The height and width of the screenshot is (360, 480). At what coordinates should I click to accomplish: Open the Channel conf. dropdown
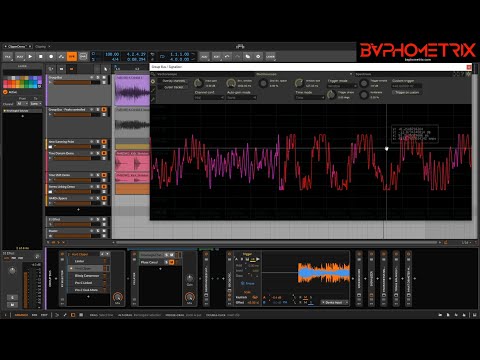pos(209,98)
